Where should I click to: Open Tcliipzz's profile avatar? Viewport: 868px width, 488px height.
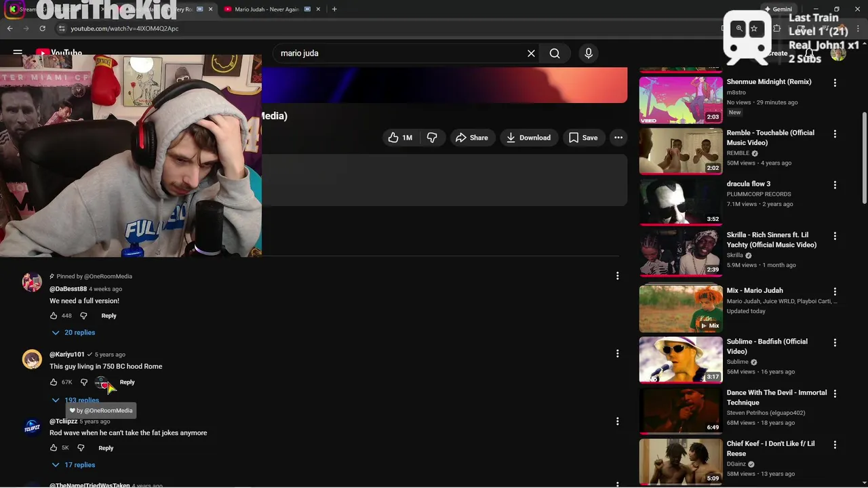point(32,427)
